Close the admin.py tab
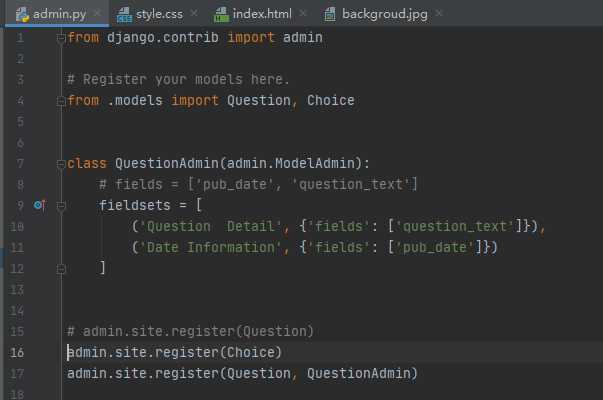The height and width of the screenshot is (400, 603). [x=94, y=14]
